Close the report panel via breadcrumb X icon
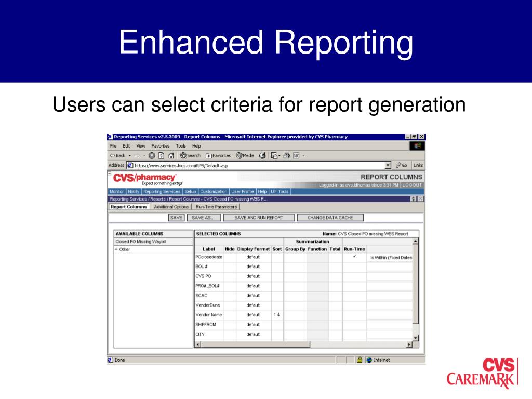This screenshot has height=399, width=532. (421, 199)
